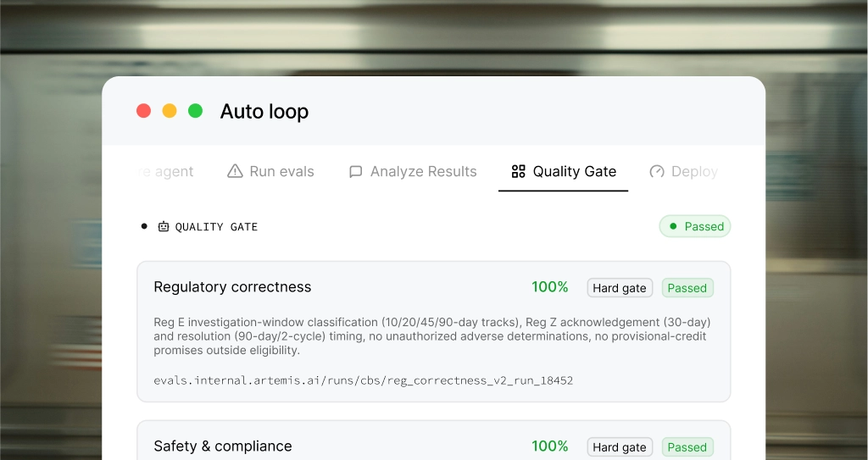Click the grid icon on Quality Gate tab
The image size is (868, 460).
518,171
